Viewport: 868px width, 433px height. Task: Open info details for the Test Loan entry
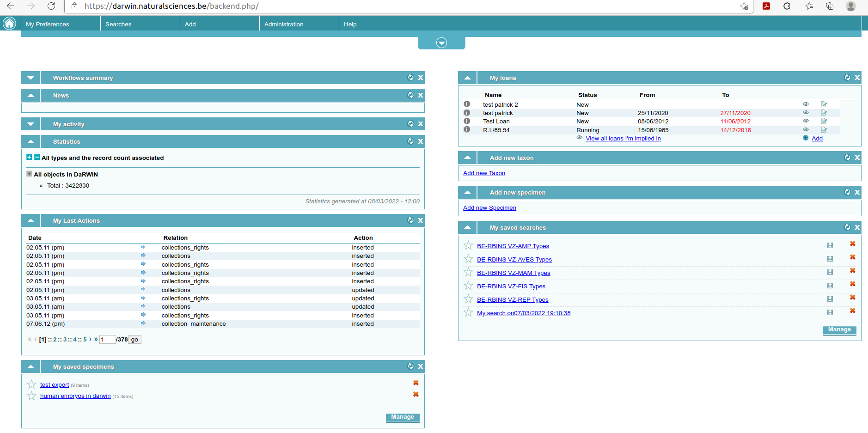(467, 121)
